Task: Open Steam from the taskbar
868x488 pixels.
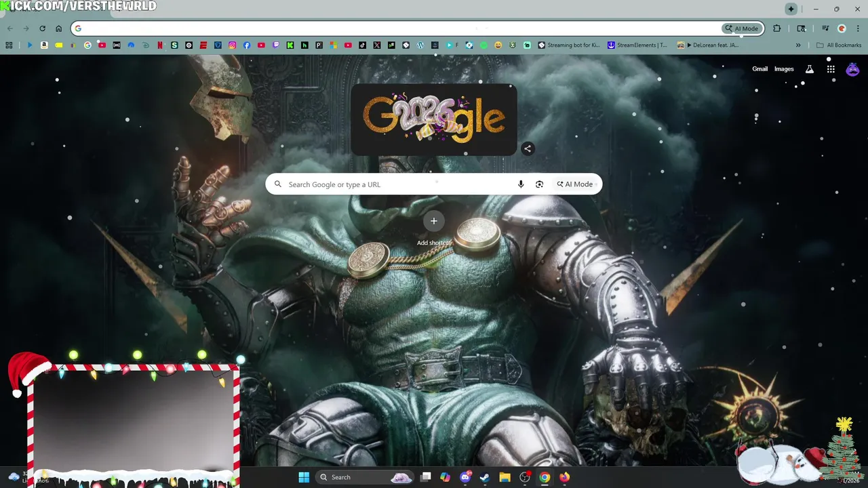Action: pos(485,477)
